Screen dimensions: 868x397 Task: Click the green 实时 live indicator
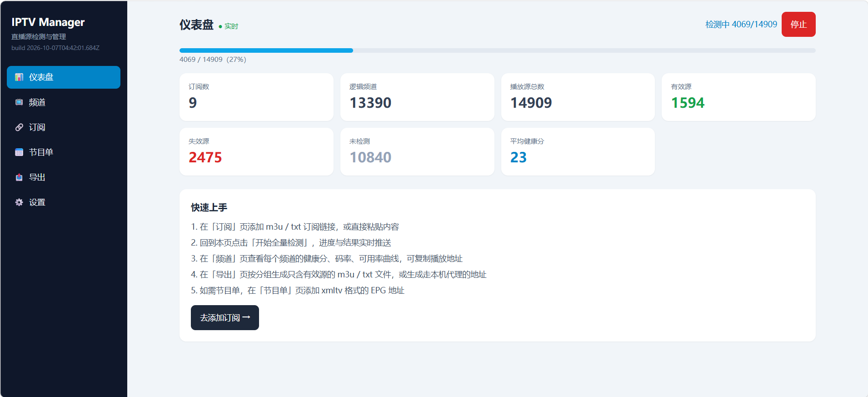(229, 26)
